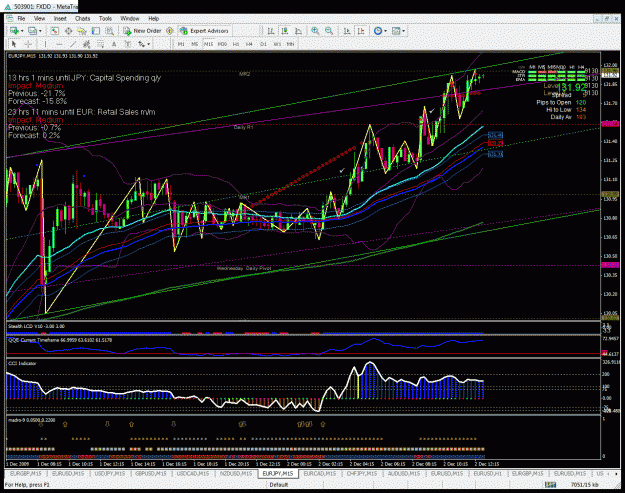Toggle the Navigator panel icon
This screenshot has width=625, height=493.
82,31
